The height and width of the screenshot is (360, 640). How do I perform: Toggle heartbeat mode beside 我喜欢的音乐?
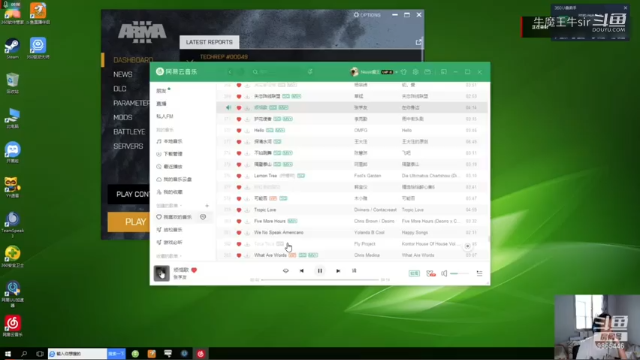(x=203, y=217)
